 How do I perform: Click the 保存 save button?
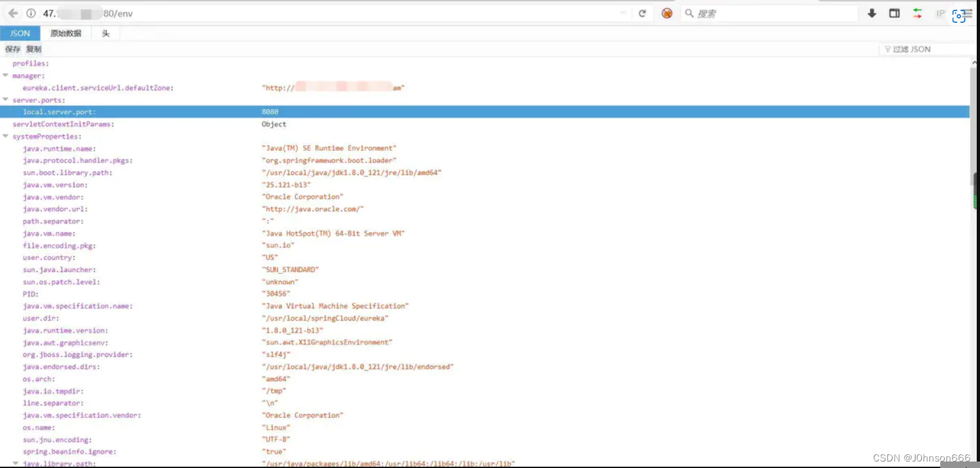[12, 49]
